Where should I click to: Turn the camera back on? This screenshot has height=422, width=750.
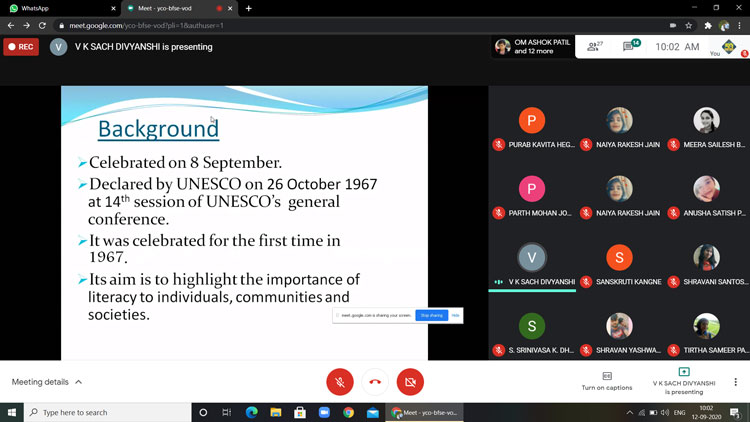tap(410, 382)
